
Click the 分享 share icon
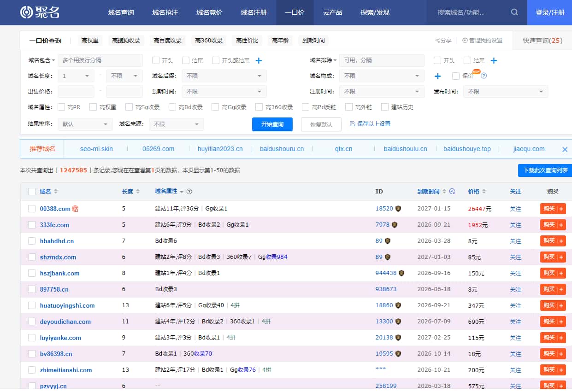437,41
